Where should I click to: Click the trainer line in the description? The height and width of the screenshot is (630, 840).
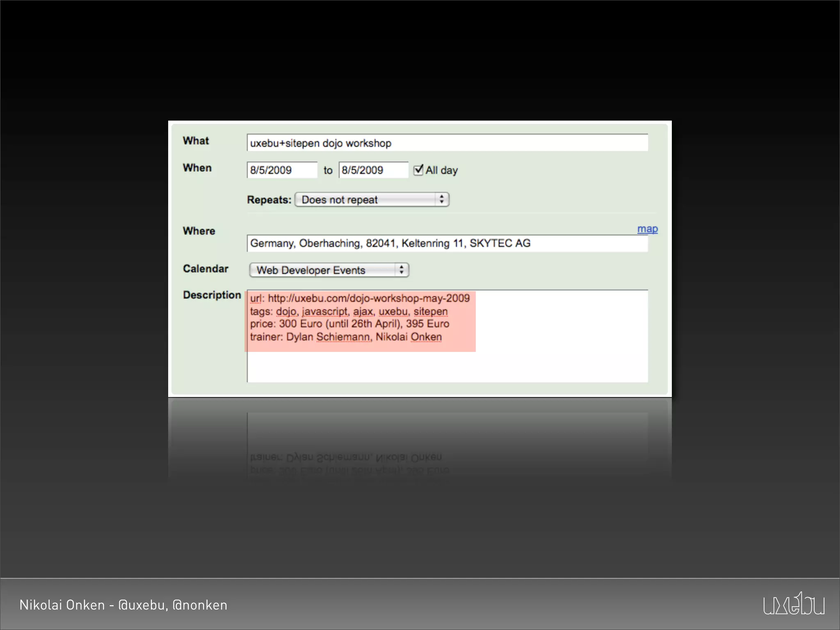coord(346,337)
